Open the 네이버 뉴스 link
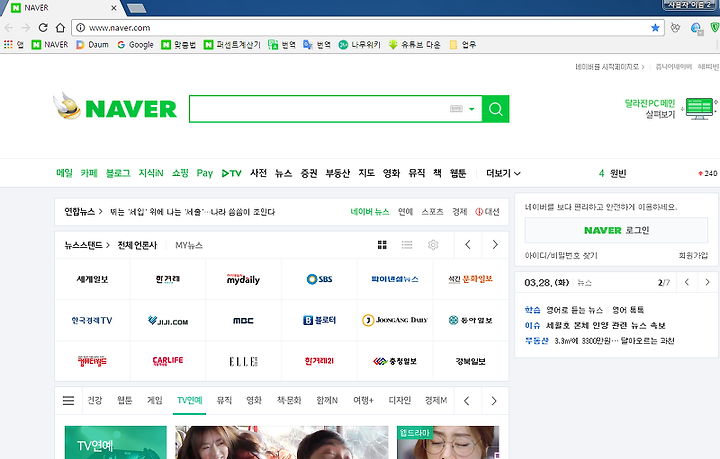The image size is (720, 459). pos(370,212)
